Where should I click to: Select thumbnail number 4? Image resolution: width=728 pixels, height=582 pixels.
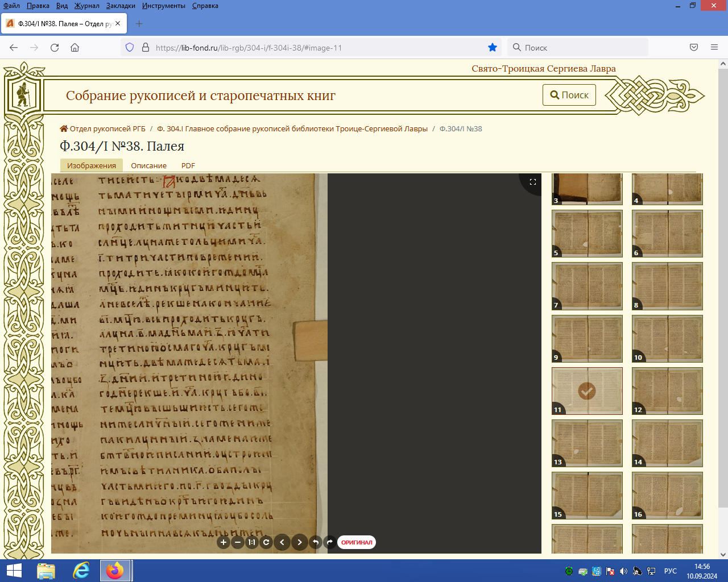[667, 189]
